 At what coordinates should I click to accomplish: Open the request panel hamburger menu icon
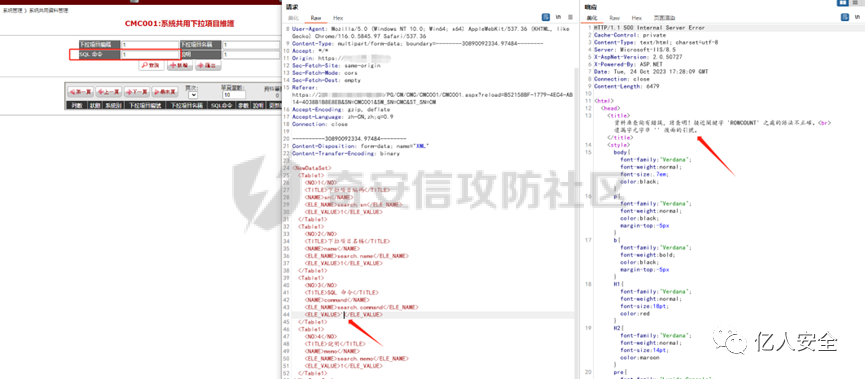click(570, 18)
